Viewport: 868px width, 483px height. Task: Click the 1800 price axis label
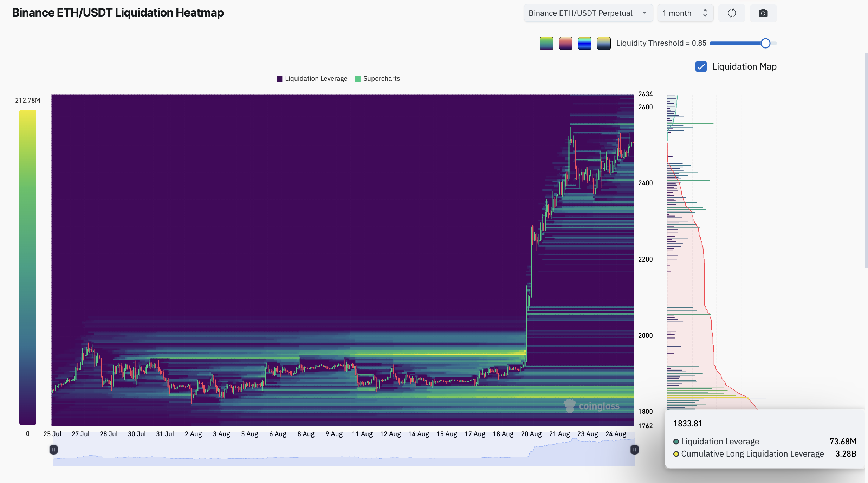pos(646,412)
